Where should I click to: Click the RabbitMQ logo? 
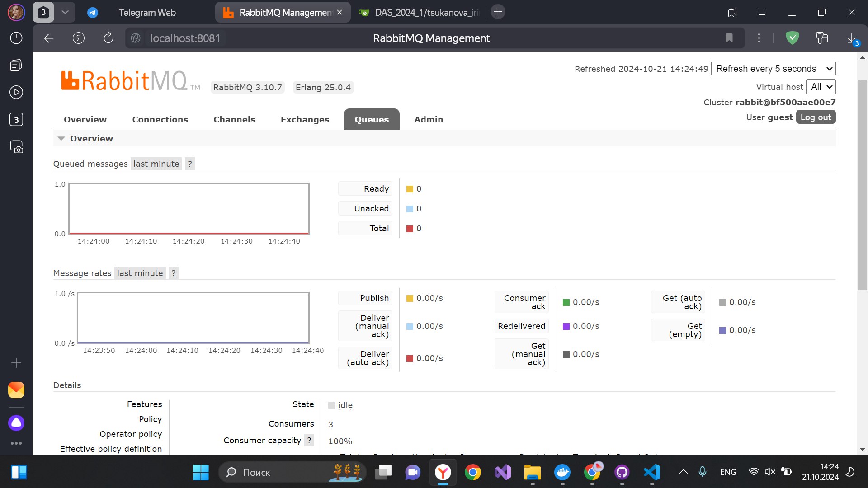pos(131,81)
